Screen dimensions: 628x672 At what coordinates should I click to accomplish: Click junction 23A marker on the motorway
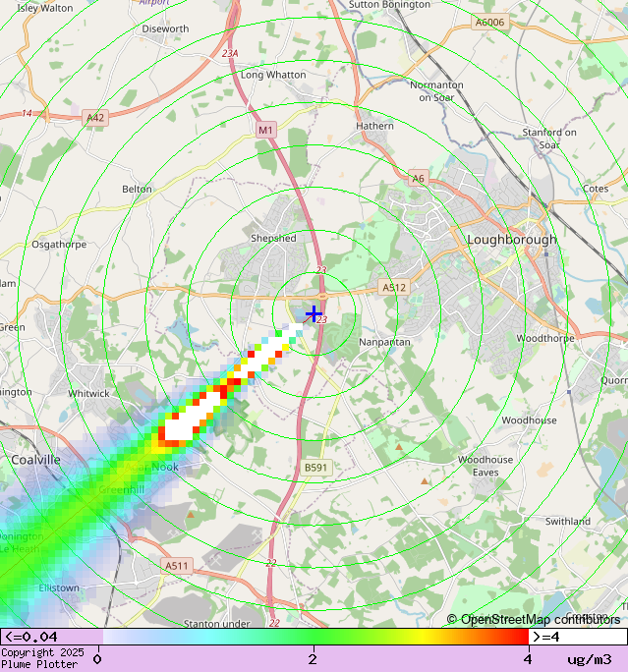[x=230, y=54]
